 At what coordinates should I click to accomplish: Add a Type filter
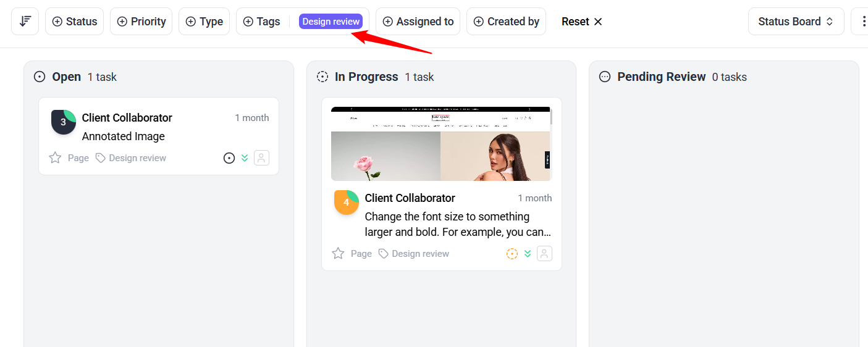pyautogui.click(x=204, y=22)
